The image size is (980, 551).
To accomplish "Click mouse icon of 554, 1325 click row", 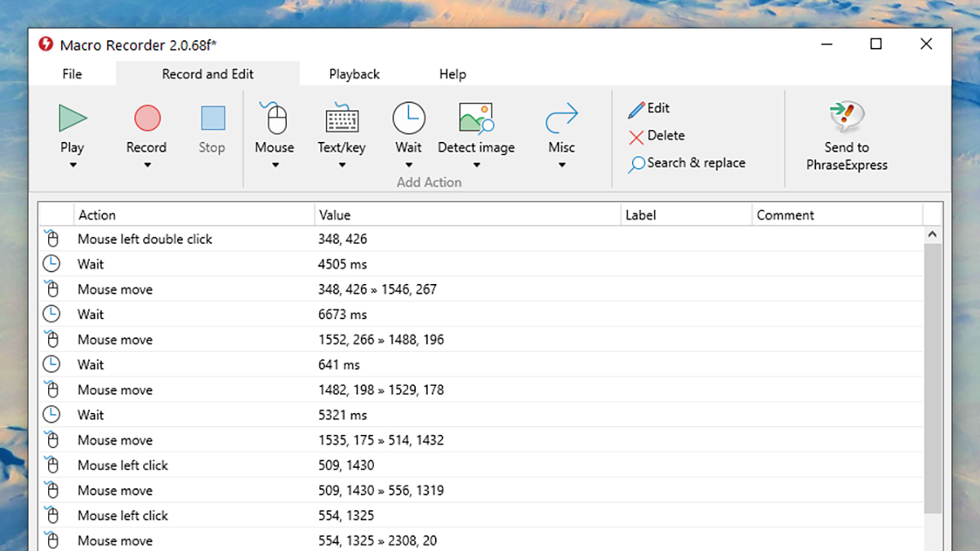I will click(x=51, y=515).
